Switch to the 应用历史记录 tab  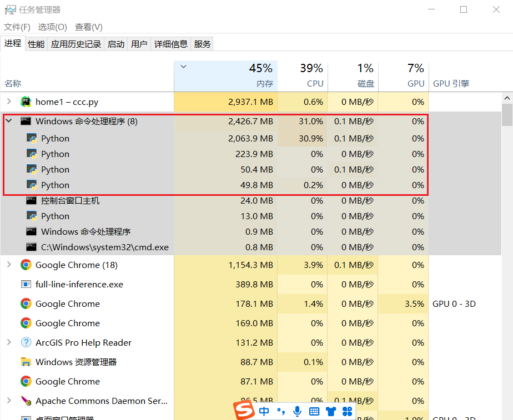tap(76, 44)
